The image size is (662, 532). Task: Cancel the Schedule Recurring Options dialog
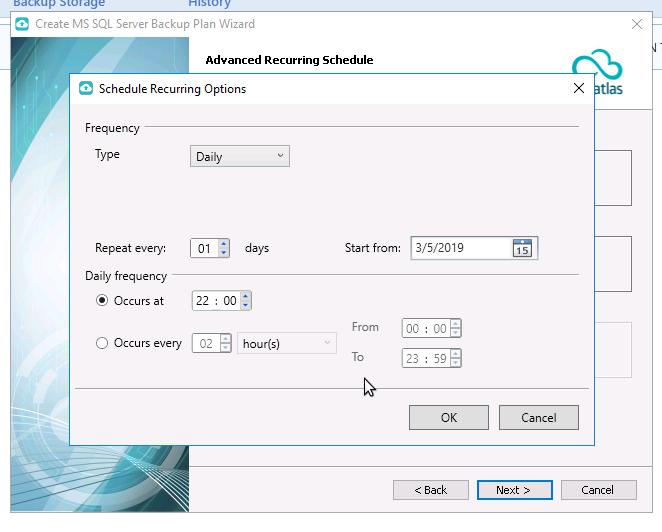pyautogui.click(x=539, y=418)
